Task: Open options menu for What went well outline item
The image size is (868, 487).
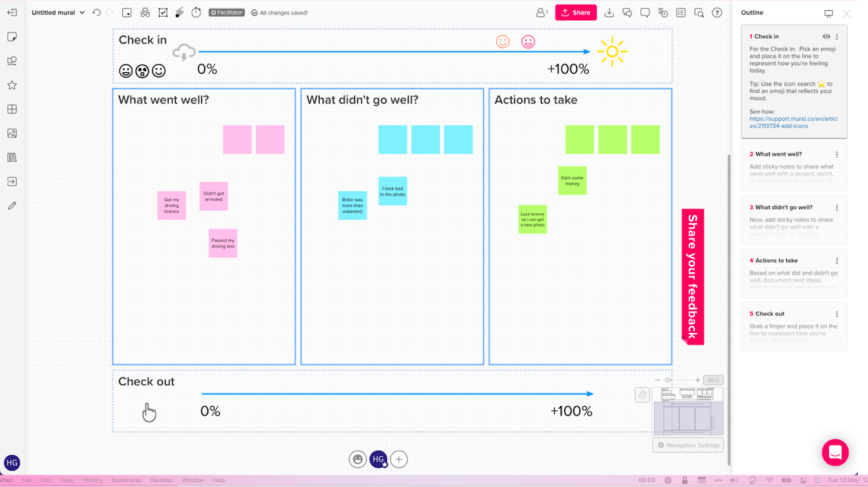Action: click(837, 154)
